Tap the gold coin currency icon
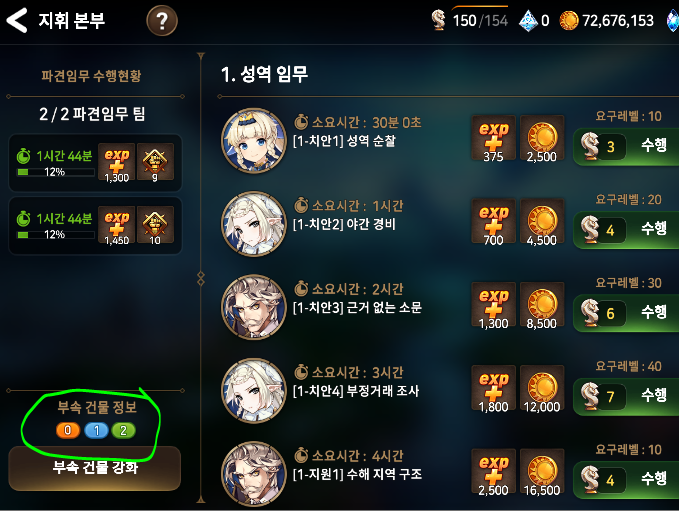Image resolution: width=679 pixels, height=511 pixels. point(569,20)
